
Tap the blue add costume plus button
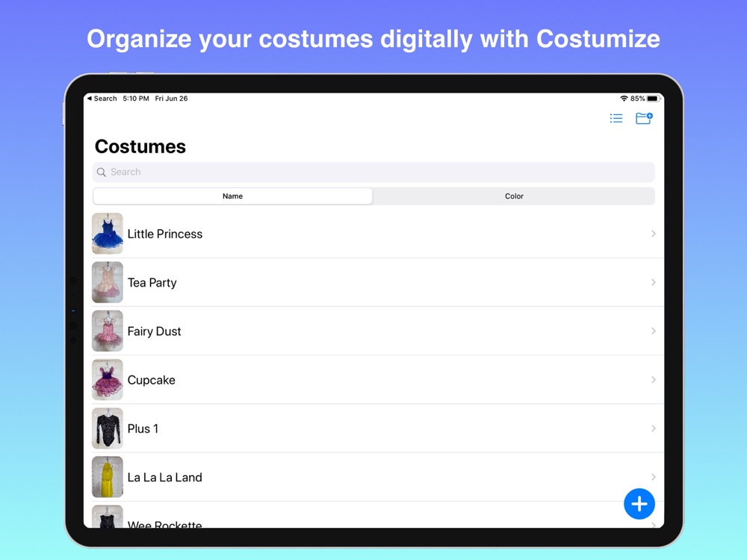pos(639,504)
